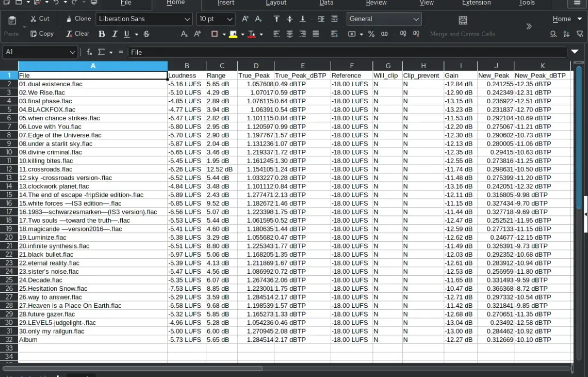Viewport: 588px width, 377px height.
Task: Click the Paste button
Action: pos(12,26)
